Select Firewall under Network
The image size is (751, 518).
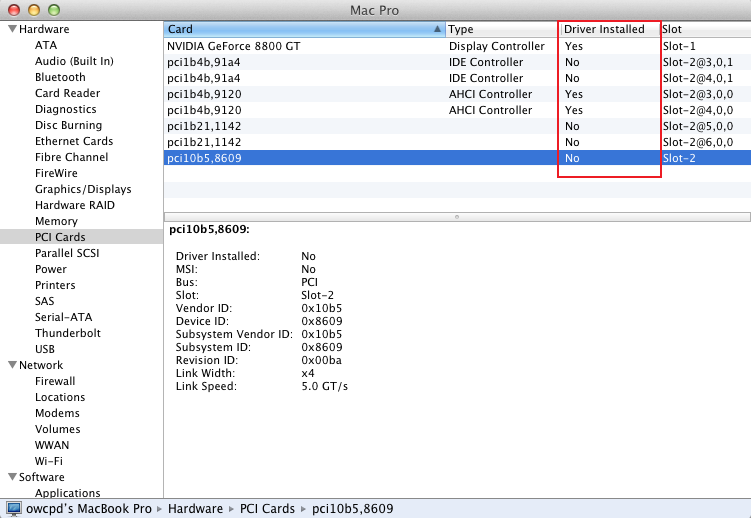tap(55, 381)
